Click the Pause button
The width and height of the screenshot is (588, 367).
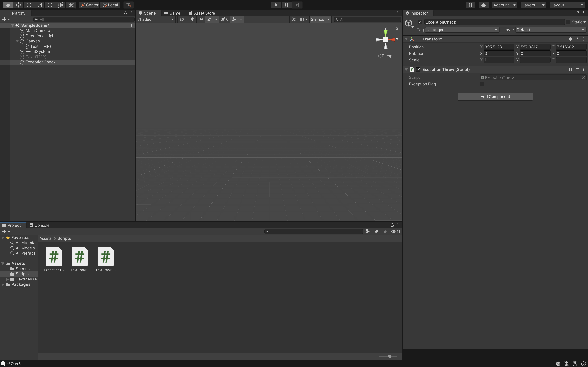coord(286,5)
